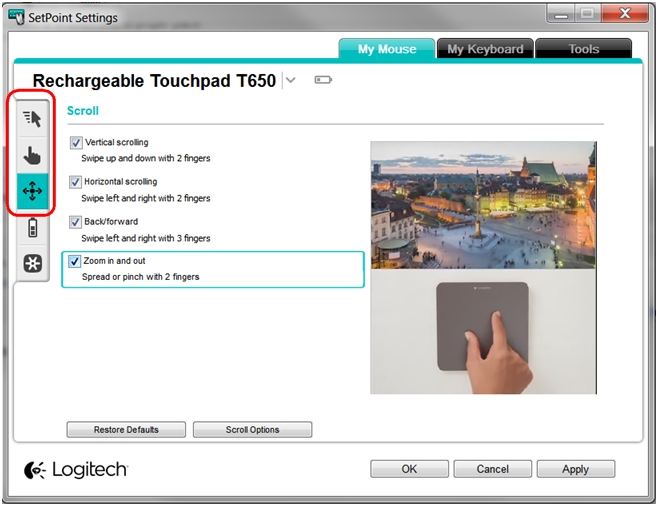
Task: Open the pointer speed settings tab icon
Action: [x=32, y=119]
